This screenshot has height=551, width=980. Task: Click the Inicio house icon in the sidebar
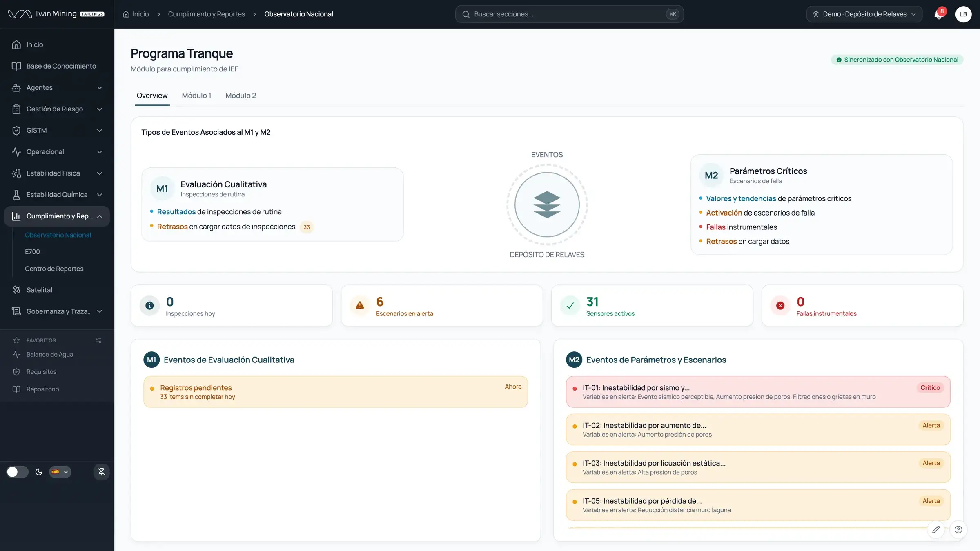click(x=16, y=44)
